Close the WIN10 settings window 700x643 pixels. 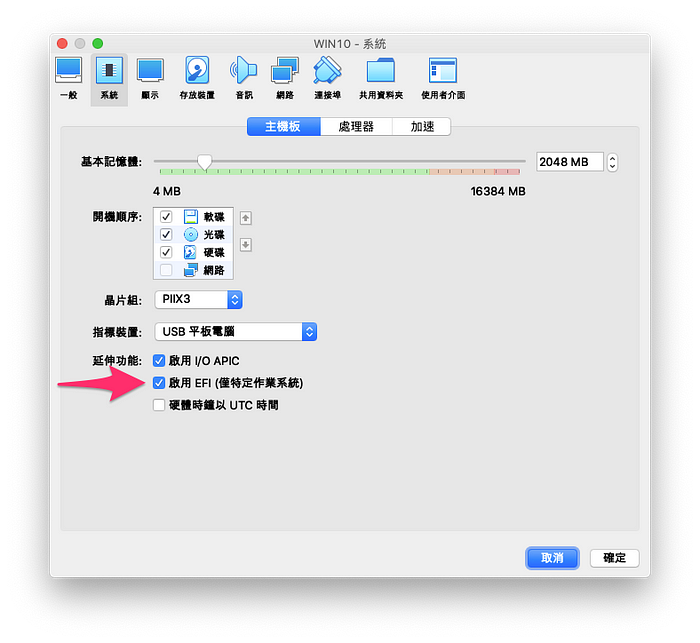pos(62,43)
